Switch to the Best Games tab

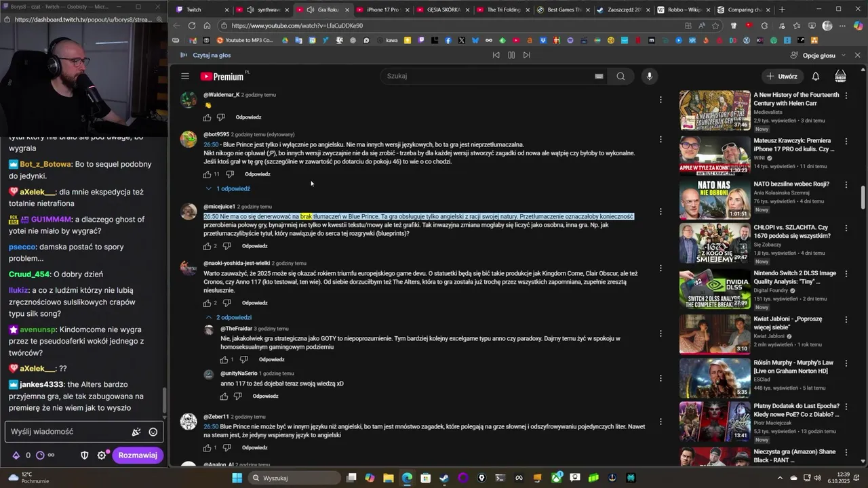click(x=564, y=9)
